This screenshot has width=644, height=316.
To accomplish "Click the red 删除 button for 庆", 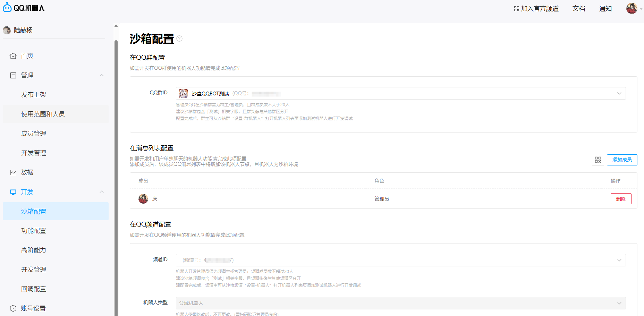I will click(x=621, y=199).
